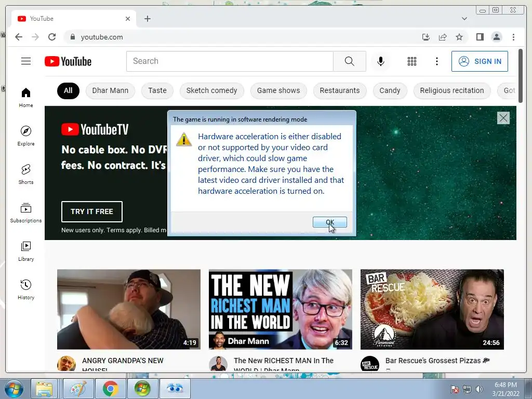
Task: Select the All filter chip
Action: [68, 90]
